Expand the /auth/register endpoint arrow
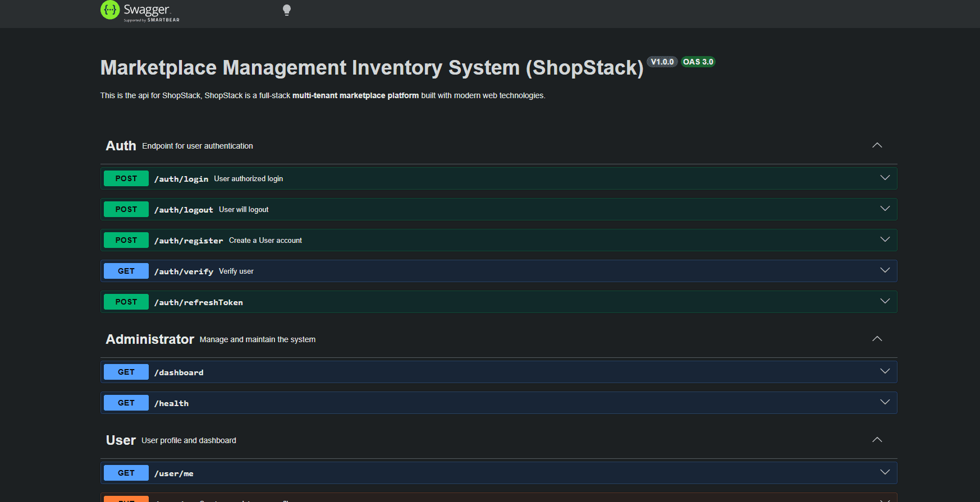 click(x=885, y=240)
